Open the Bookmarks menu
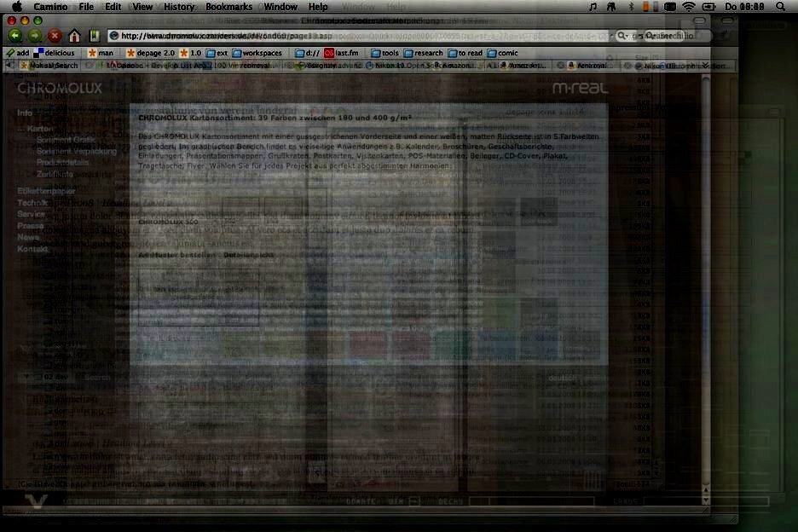The width and height of the screenshot is (798, 532). pyautogui.click(x=229, y=7)
